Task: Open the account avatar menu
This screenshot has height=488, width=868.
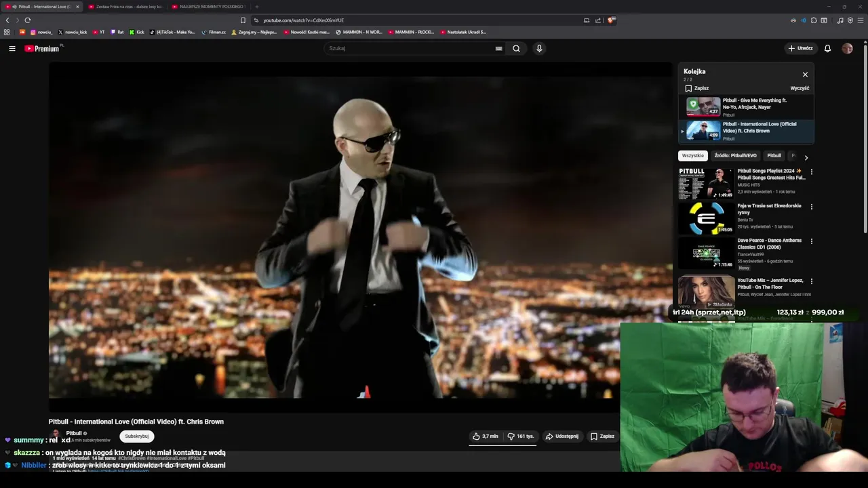Action: (x=847, y=48)
